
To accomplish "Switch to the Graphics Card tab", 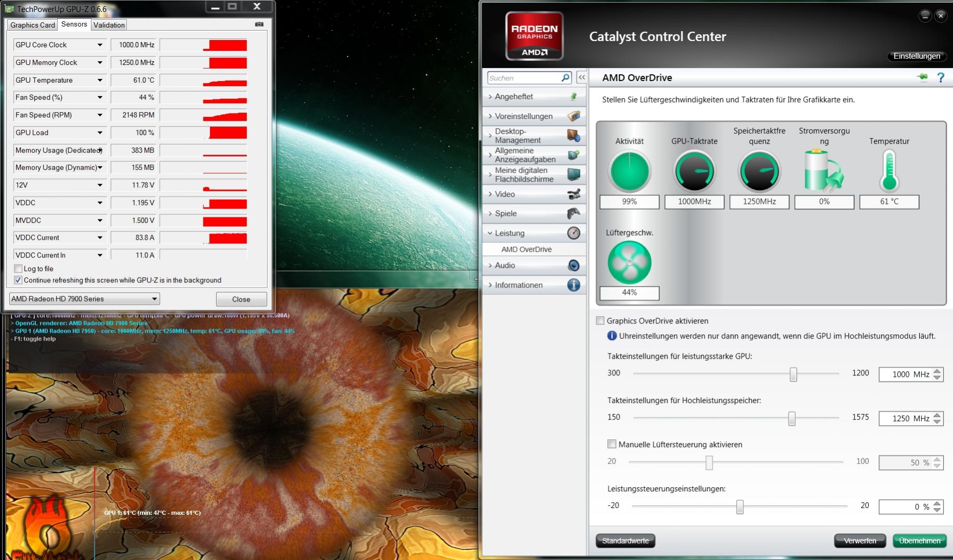I will (33, 25).
